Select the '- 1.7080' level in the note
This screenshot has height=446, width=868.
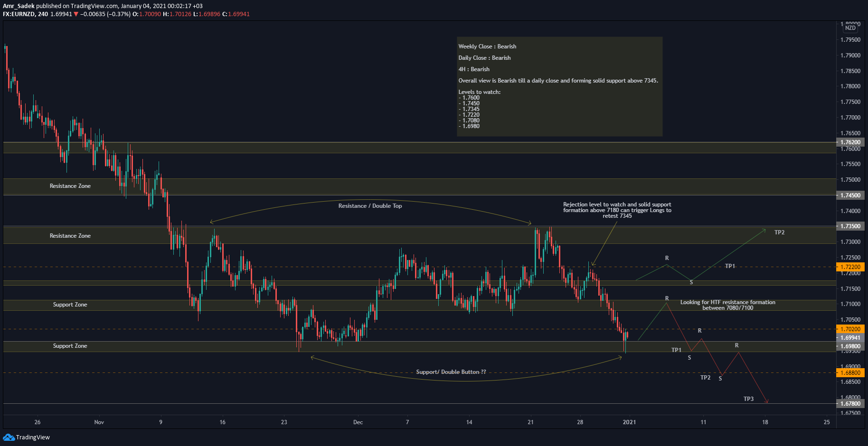[469, 121]
